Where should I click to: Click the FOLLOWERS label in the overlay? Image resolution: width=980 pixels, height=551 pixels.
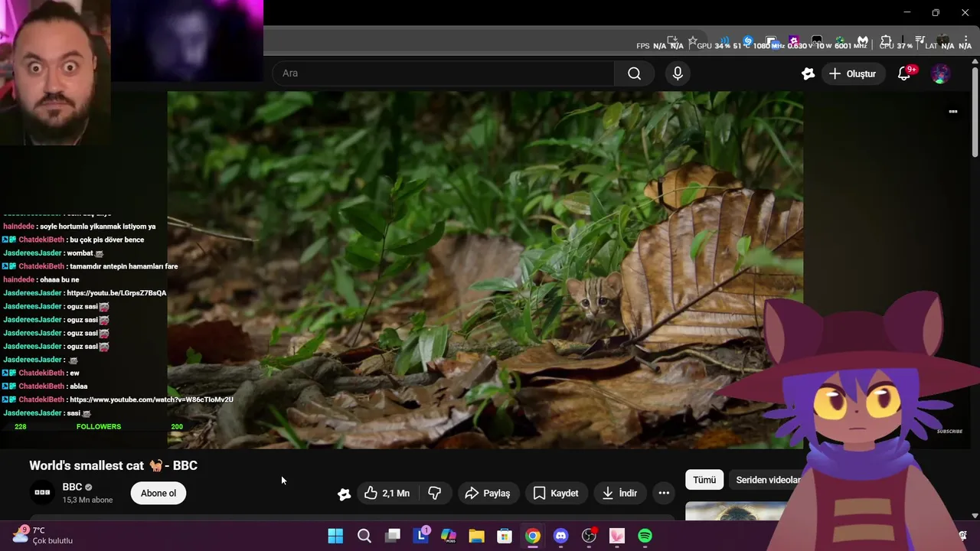point(99,426)
